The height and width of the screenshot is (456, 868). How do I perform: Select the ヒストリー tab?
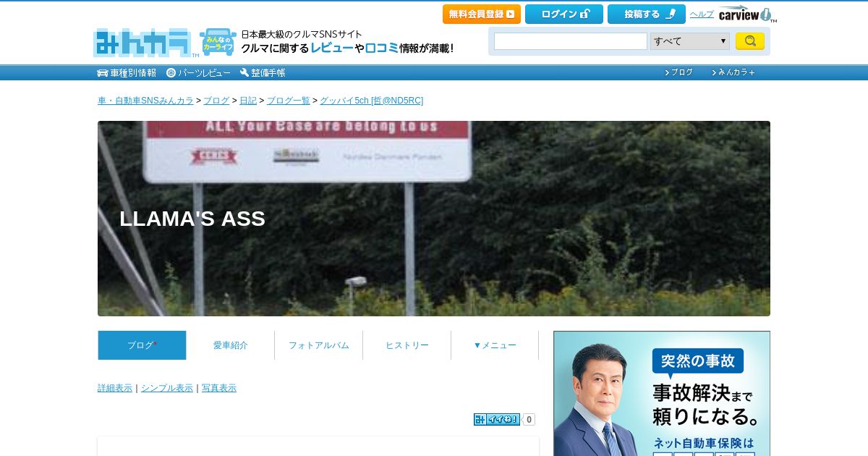pyautogui.click(x=407, y=345)
